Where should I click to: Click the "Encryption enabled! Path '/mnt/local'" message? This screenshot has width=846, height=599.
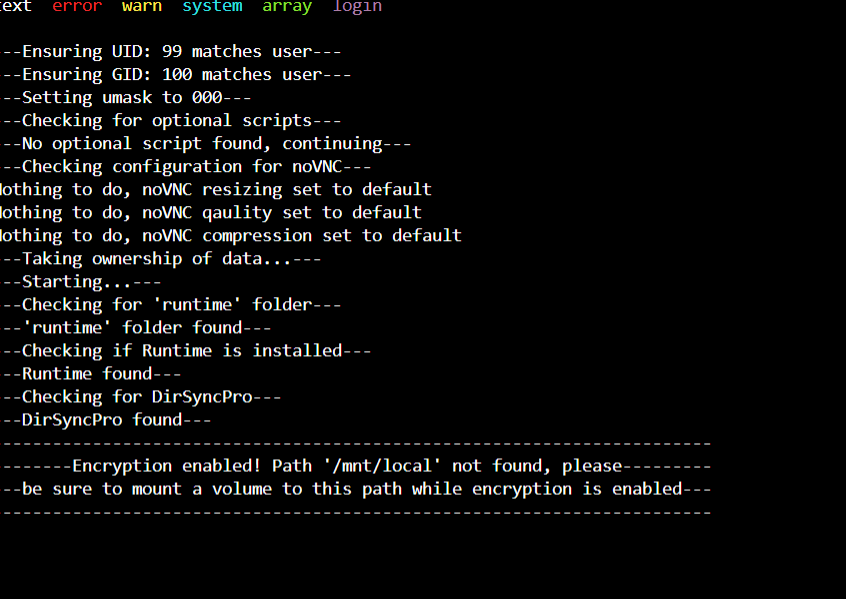pos(356,466)
